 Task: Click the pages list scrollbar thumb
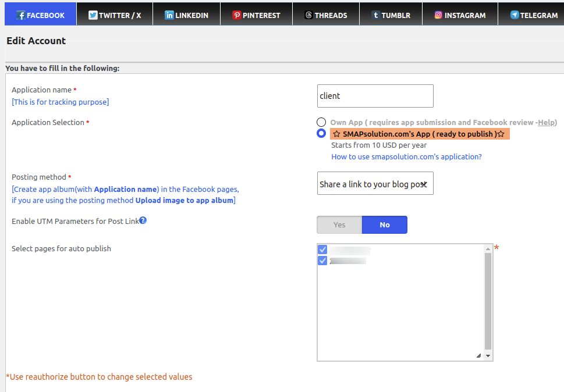click(x=488, y=301)
